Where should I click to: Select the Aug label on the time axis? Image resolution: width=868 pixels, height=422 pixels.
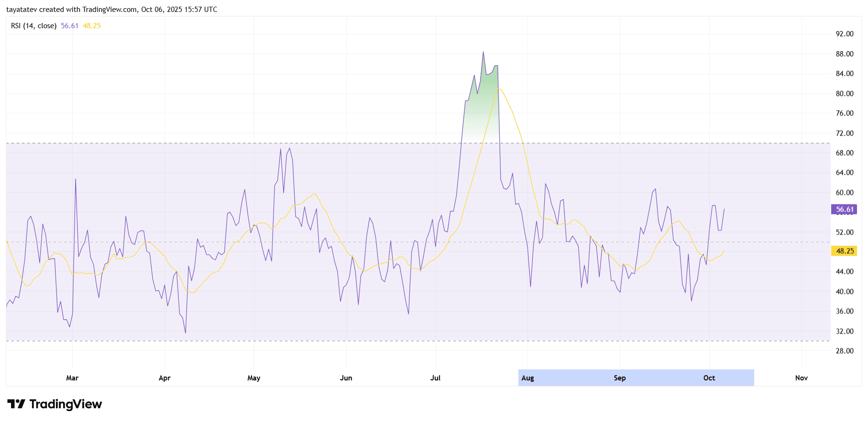527,378
